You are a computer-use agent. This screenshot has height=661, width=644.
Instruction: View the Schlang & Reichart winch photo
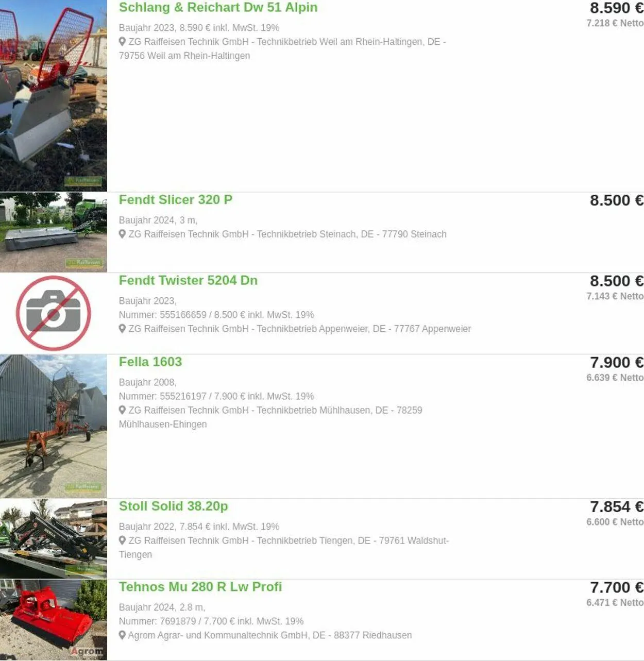(x=54, y=95)
